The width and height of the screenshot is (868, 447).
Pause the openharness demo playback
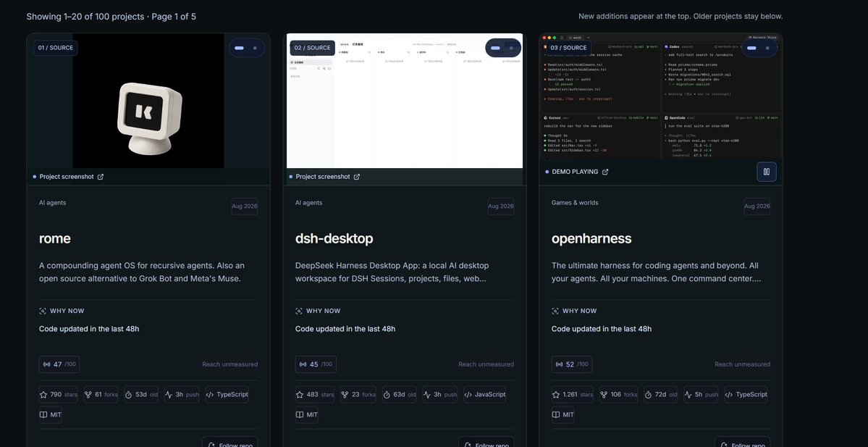coord(767,172)
